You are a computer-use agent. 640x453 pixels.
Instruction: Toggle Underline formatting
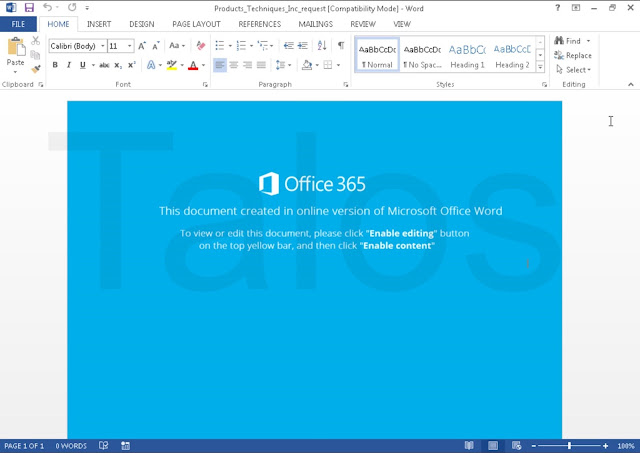click(83, 65)
